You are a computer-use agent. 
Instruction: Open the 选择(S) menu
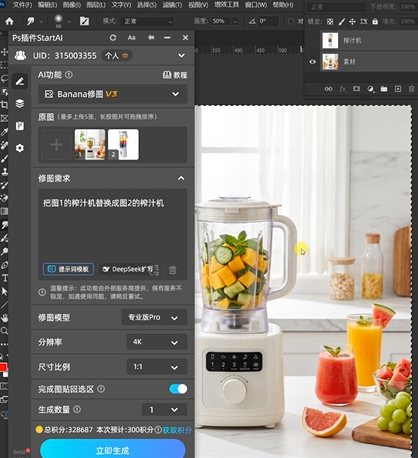(x=147, y=5)
